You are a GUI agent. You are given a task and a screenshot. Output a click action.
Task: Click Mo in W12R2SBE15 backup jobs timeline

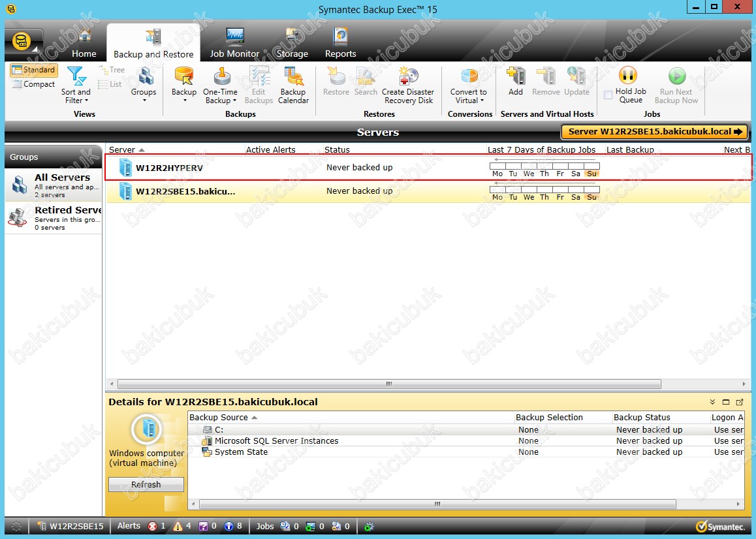tap(497, 197)
